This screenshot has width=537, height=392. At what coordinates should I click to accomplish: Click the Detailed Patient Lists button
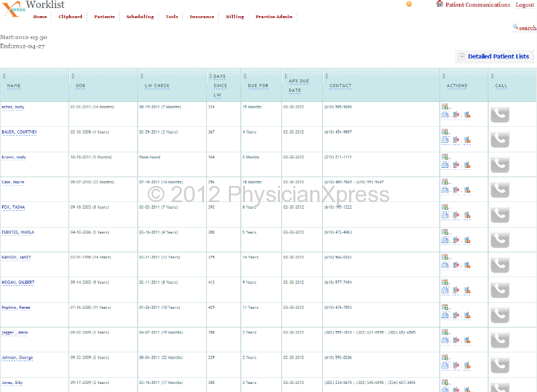(493, 56)
